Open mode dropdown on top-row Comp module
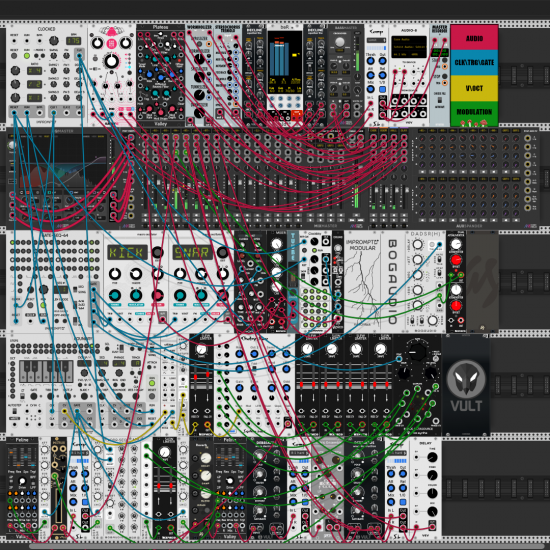This screenshot has height=550, width=550. click(x=377, y=41)
